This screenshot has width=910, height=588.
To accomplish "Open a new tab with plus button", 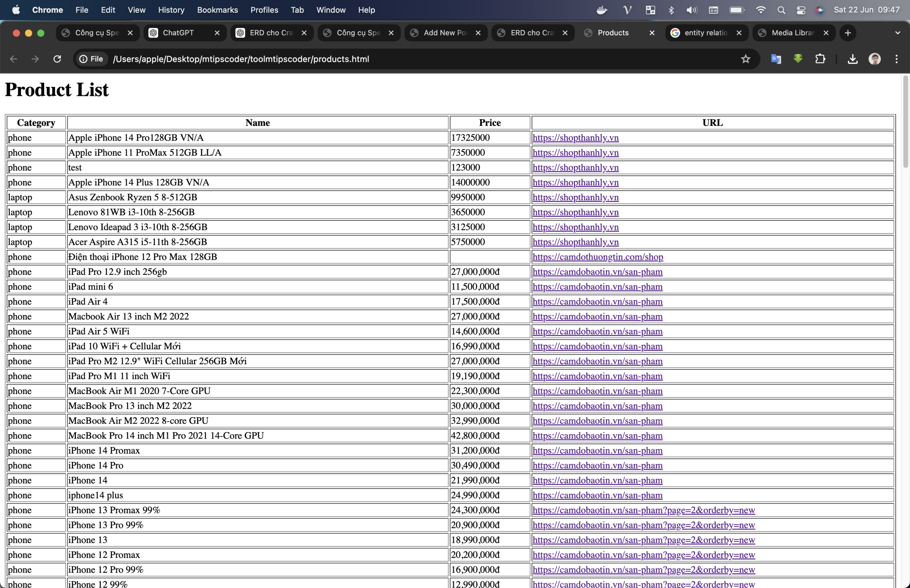I will (x=848, y=33).
